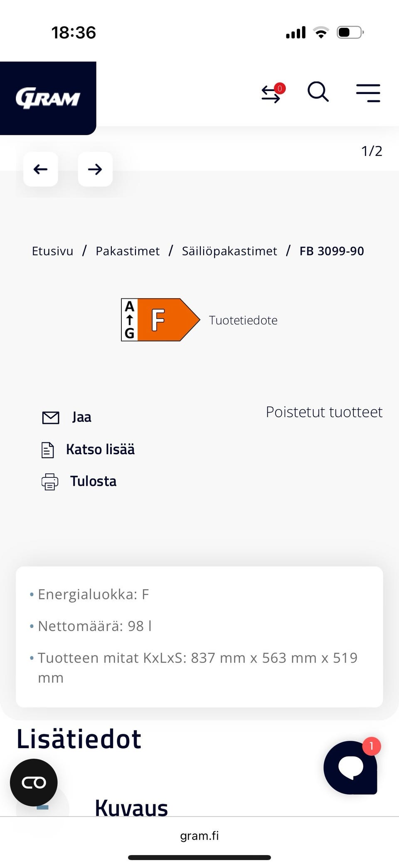Open the share via email icon

(50, 417)
